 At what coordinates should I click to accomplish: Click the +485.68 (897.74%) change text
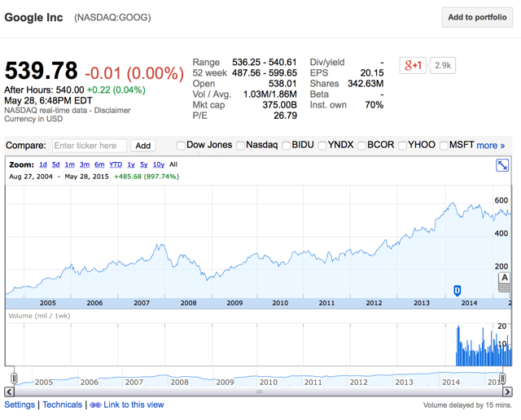click(x=147, y=177)
